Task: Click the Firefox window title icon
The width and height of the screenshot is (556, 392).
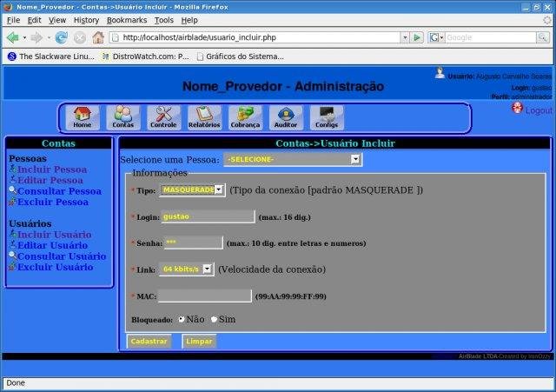Action: click(x=8, y=7)
